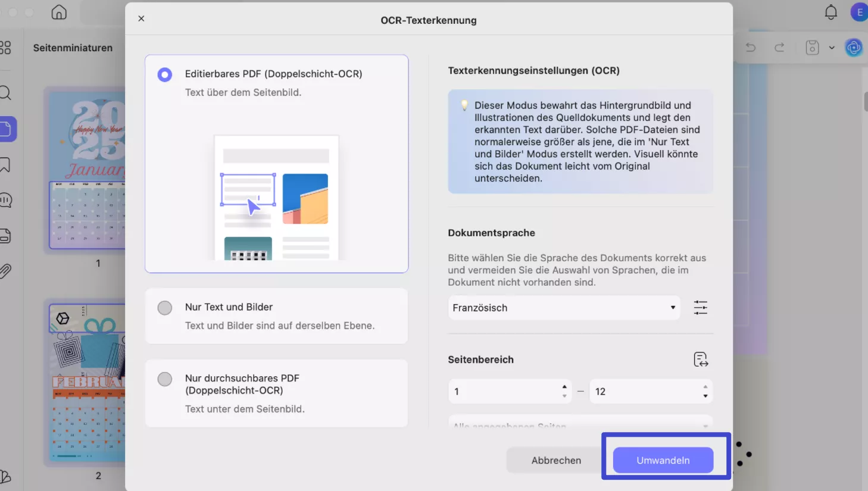Open the grid view icon in the left sidebar
Viewport: 868px width, 491px height.
pos(5,48)
